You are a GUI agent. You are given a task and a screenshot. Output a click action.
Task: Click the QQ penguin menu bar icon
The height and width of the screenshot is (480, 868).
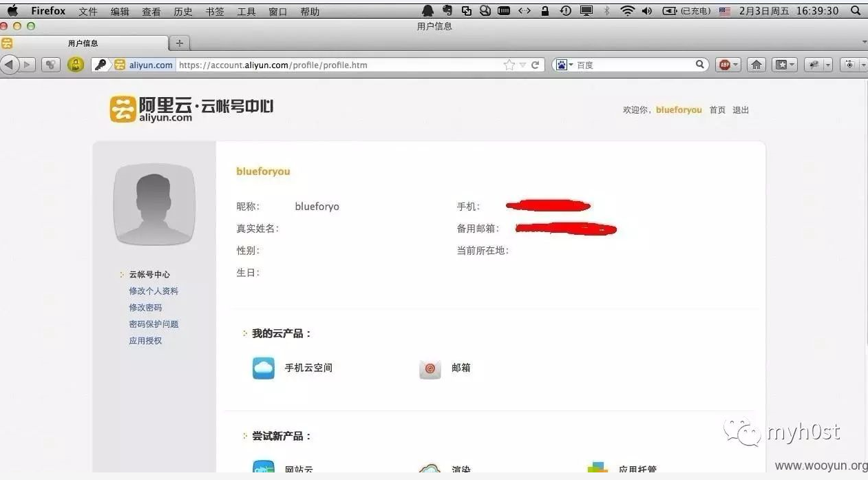click(428, 10)
